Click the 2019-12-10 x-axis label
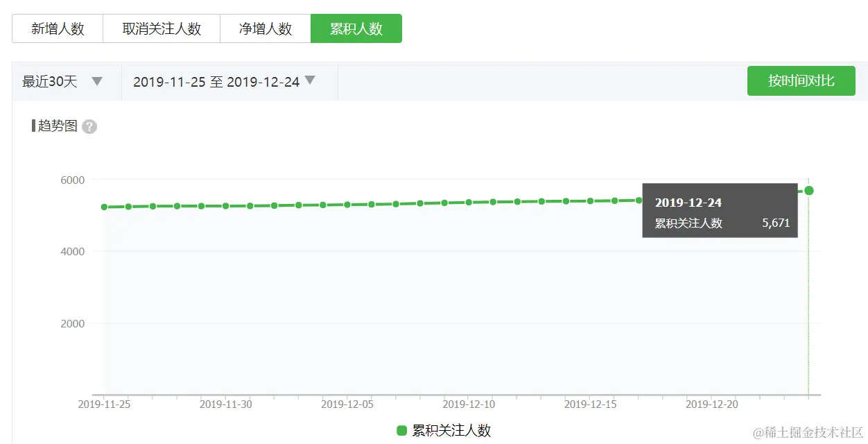 coord(469,404)
